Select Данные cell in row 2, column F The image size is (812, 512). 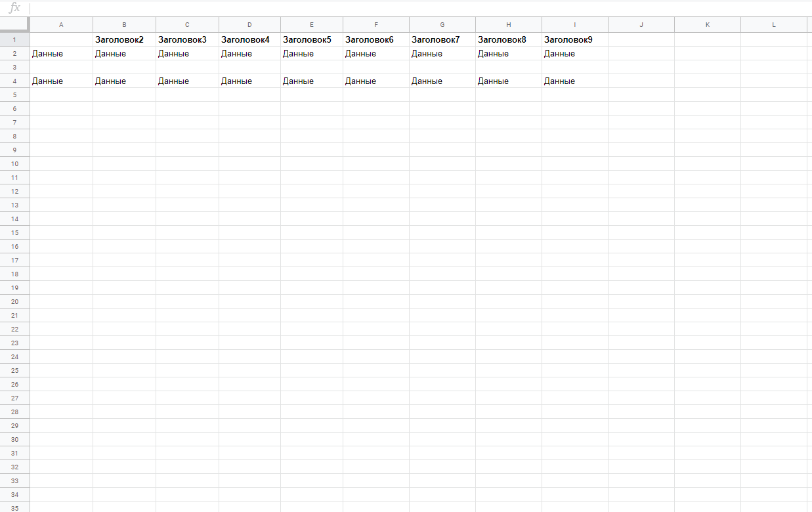point(376,53)
